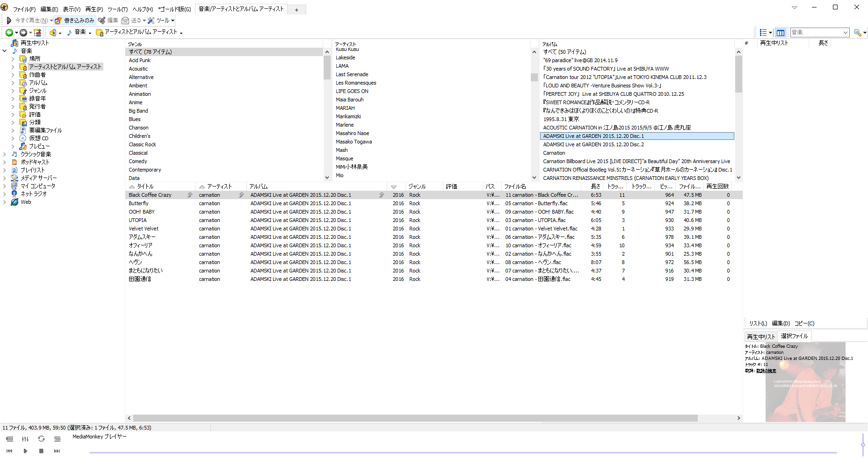Open the Gold version menu
Viewport: 868px width, 459px height.
(x=174, y=9)
